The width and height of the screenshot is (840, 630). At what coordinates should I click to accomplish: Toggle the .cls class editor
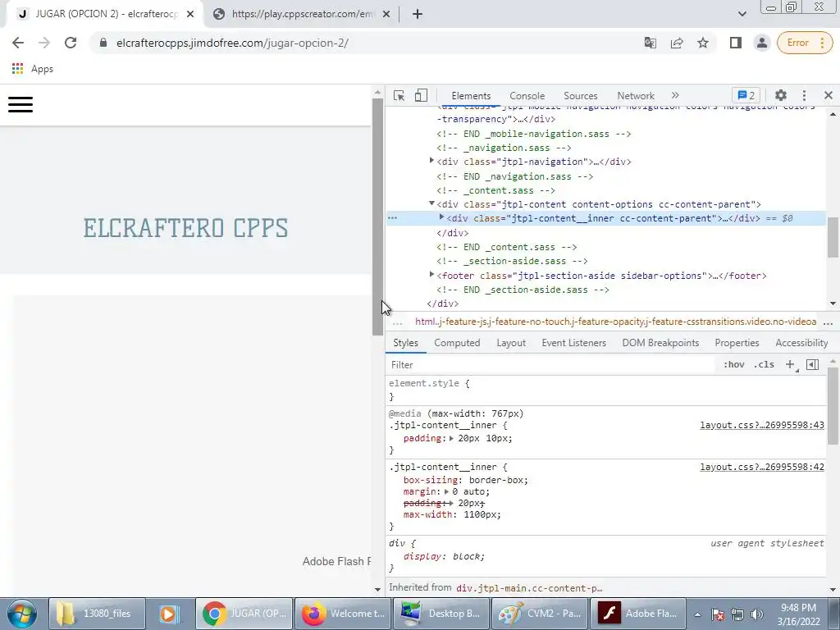(x=764, y=364)
